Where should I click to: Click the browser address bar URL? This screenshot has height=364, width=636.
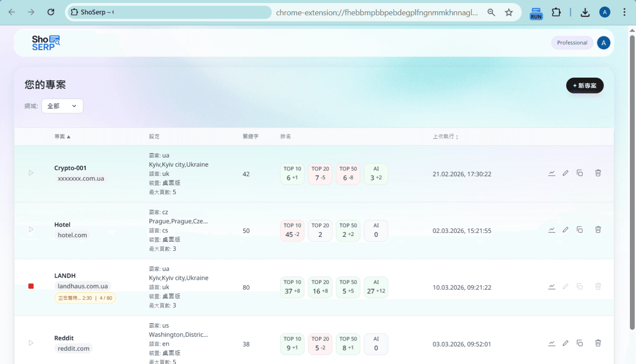[377, 13]
